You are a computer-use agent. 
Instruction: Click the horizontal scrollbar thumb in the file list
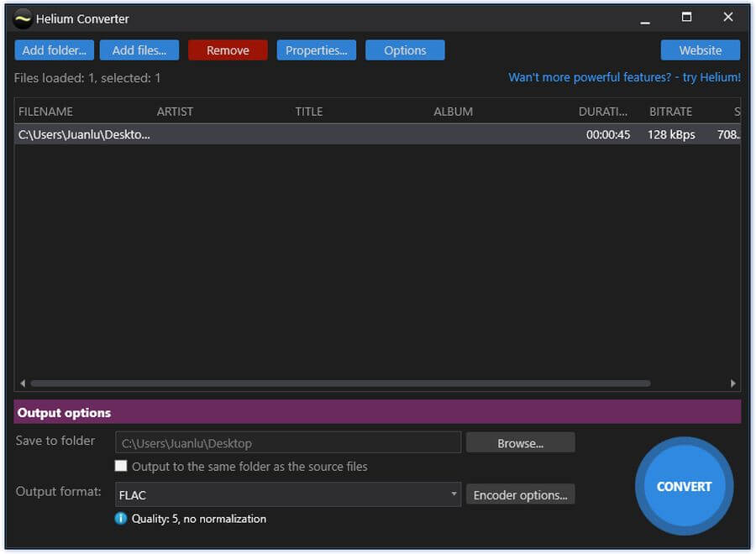pos(340,384)
